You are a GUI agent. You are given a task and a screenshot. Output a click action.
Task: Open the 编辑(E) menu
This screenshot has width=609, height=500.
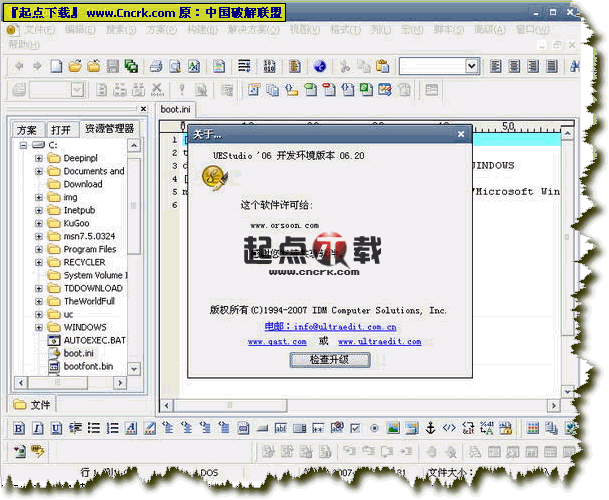click(80, 30)
